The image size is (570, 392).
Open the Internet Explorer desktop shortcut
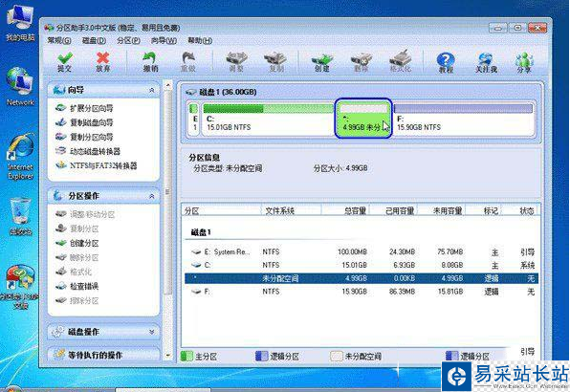[21, 158]
